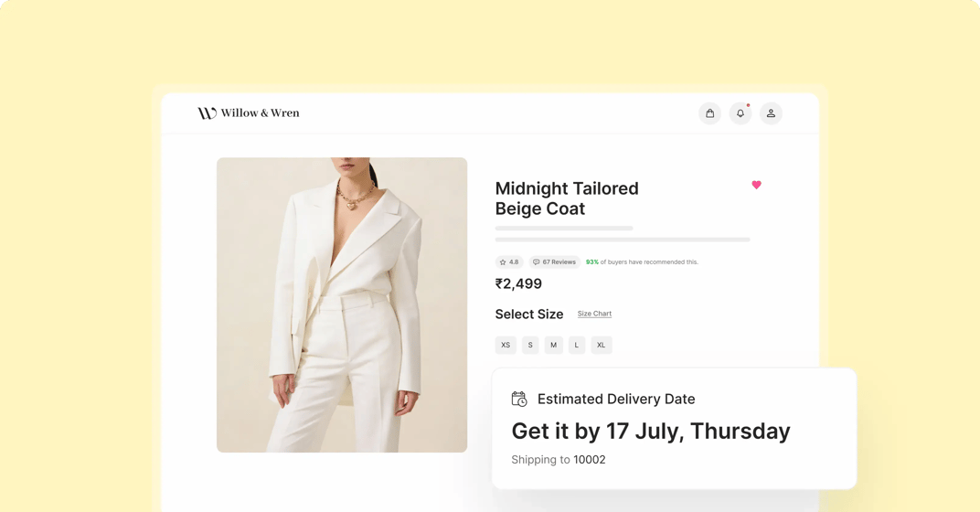Screen dimensions: 980x512
Task: Click the ₹2,499 price text
Action: click(x=518, y=283)
